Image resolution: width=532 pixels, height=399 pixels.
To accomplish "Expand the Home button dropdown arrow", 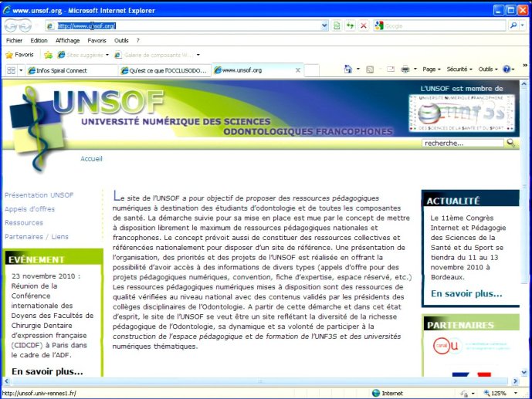I will pyautogui.click(x=358, y=69).
